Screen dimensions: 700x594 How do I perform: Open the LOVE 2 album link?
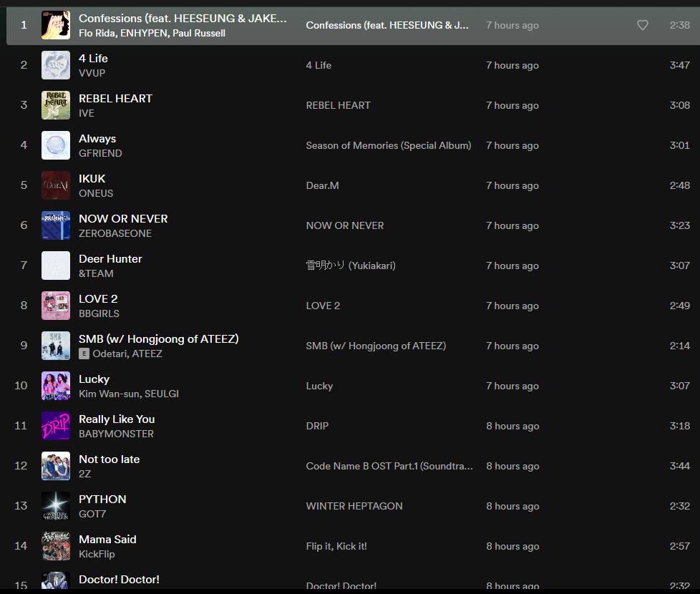(x=324, y=306)
